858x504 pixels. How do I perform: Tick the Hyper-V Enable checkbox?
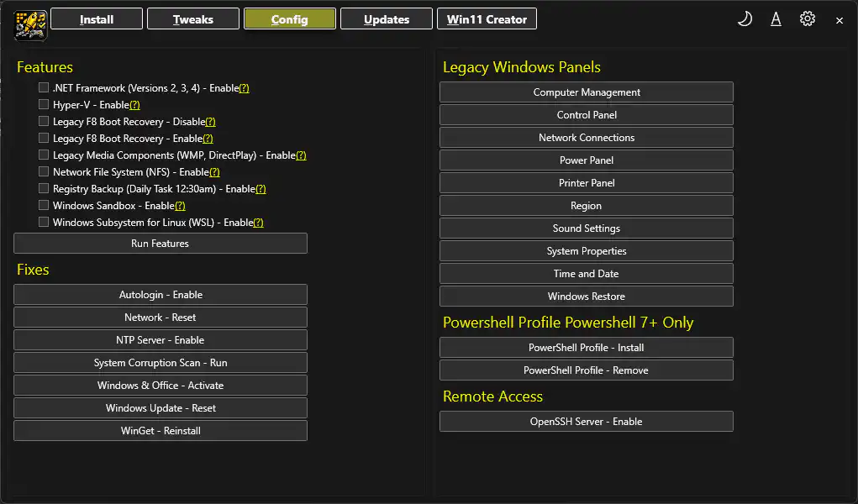point(44,104)
